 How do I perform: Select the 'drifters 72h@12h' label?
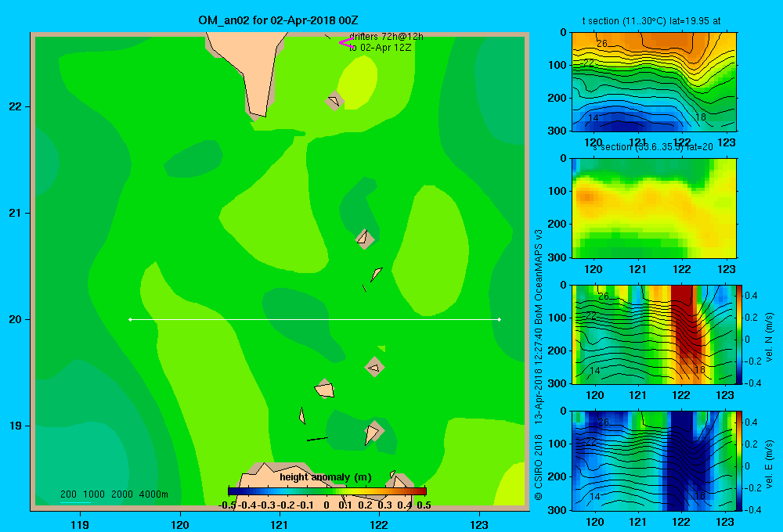click(x=386, y=37)
